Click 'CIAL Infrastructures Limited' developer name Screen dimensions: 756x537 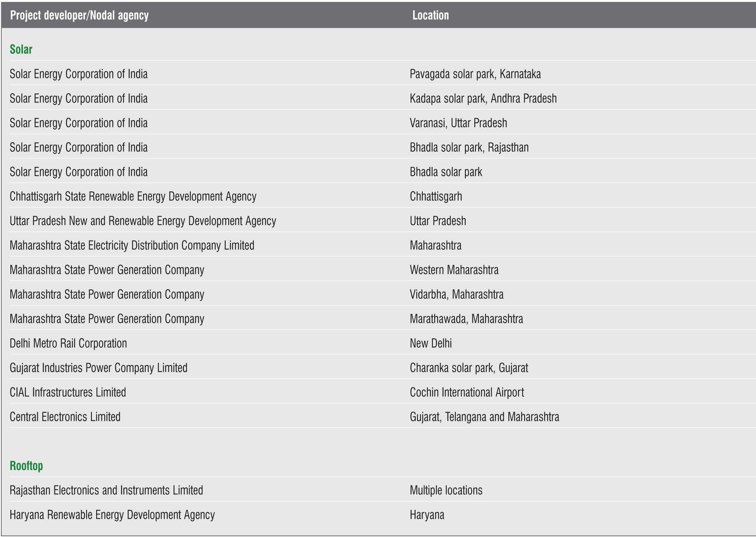tap(67, 392)
